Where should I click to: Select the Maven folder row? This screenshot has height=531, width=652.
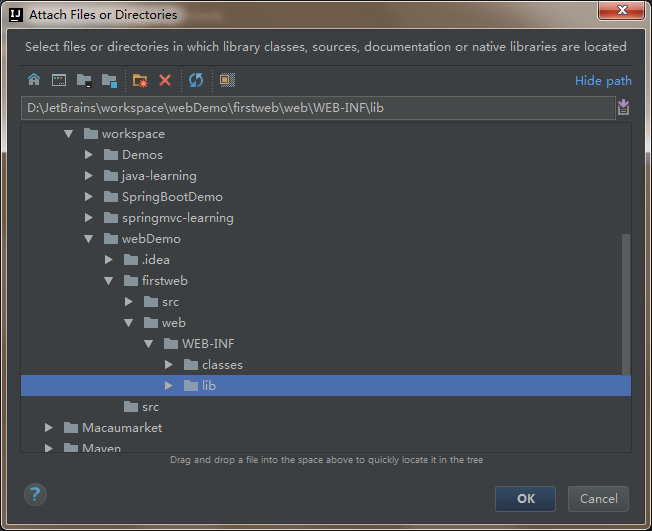(x=326, y=445)
